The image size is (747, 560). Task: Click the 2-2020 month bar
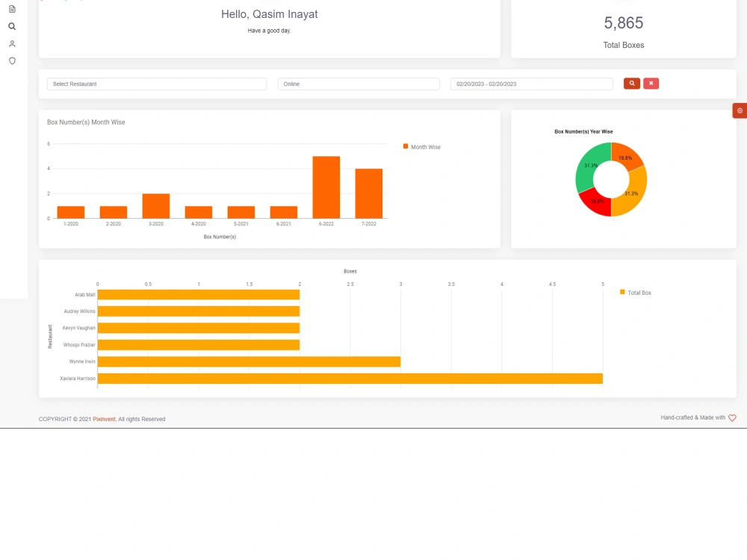pyautogui.click(x=114, y=212)
